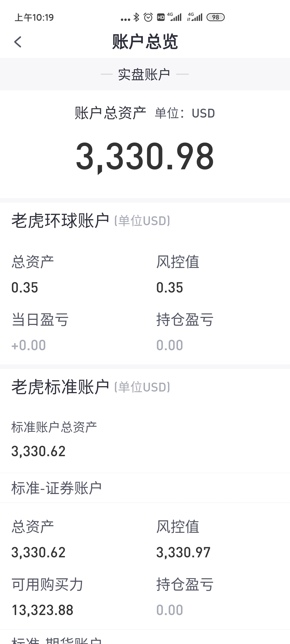Open the 老虎标准账户 section header
290x644 pixels.
click(60, 387)
